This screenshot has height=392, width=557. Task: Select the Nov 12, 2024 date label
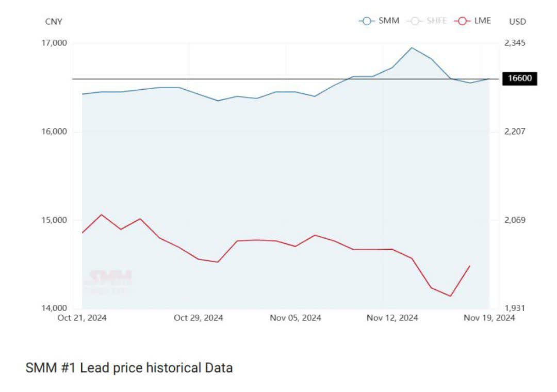[x=392, y=318]
